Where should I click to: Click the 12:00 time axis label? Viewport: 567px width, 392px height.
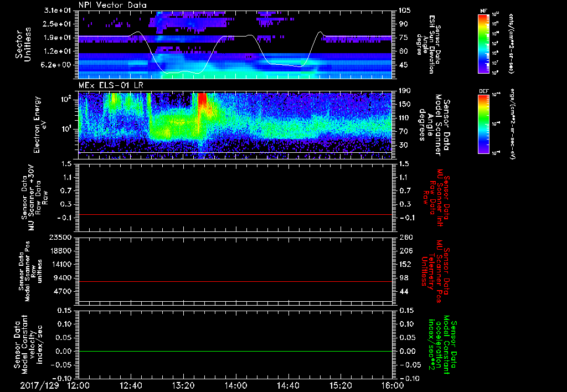point(79,385)
